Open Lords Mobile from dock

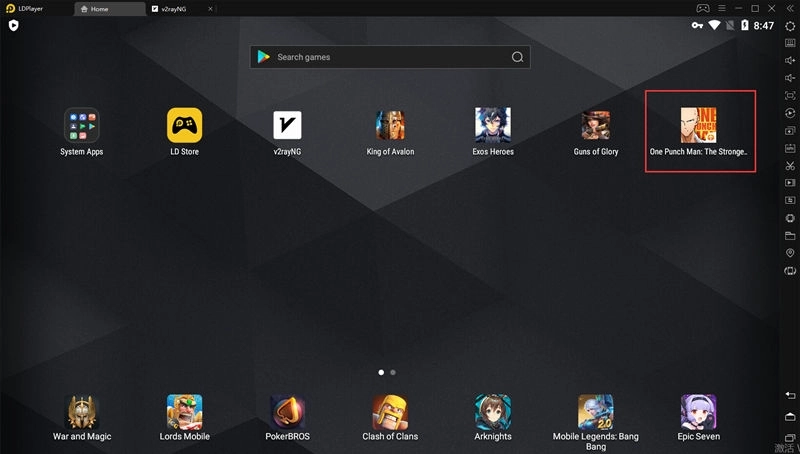tap(185, 412)
